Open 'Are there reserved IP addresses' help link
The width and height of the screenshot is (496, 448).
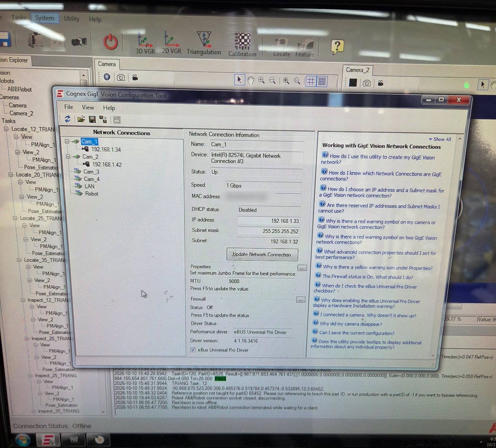point(379,208)
